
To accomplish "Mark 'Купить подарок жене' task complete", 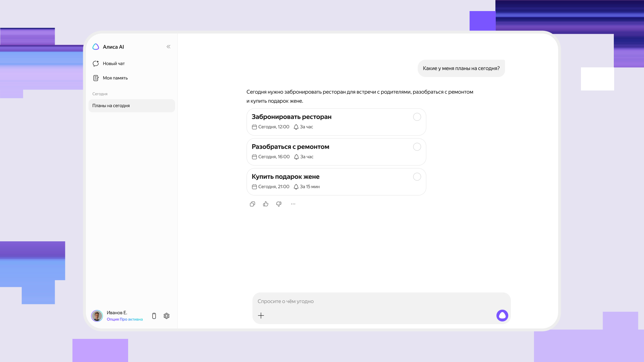I will pyautogui.click(x=417, y=177).
